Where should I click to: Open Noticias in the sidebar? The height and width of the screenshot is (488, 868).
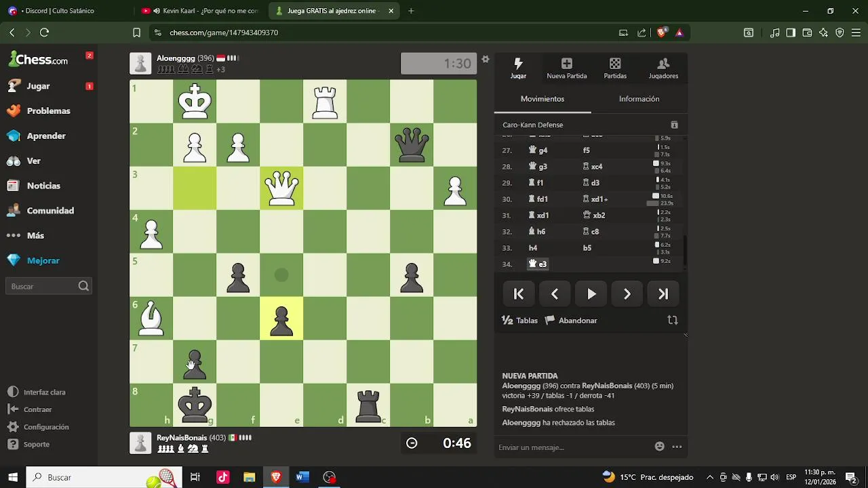43,186
